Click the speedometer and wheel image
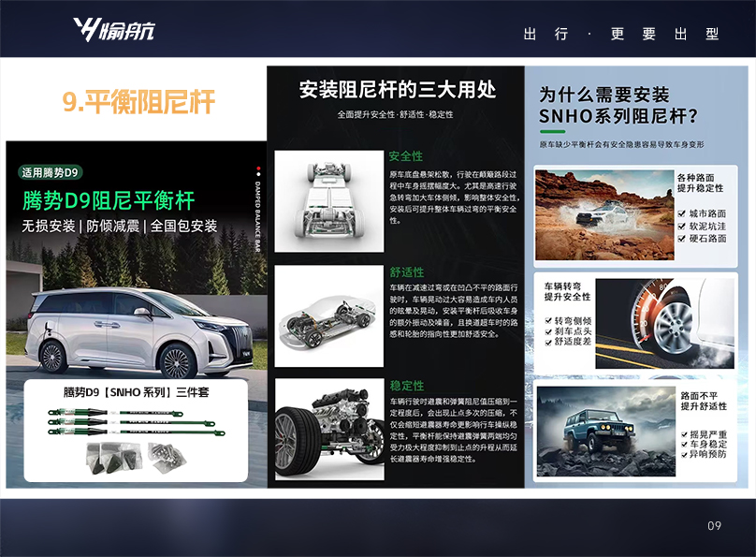The height and width of the screenshot is (557, 756). 651,322
